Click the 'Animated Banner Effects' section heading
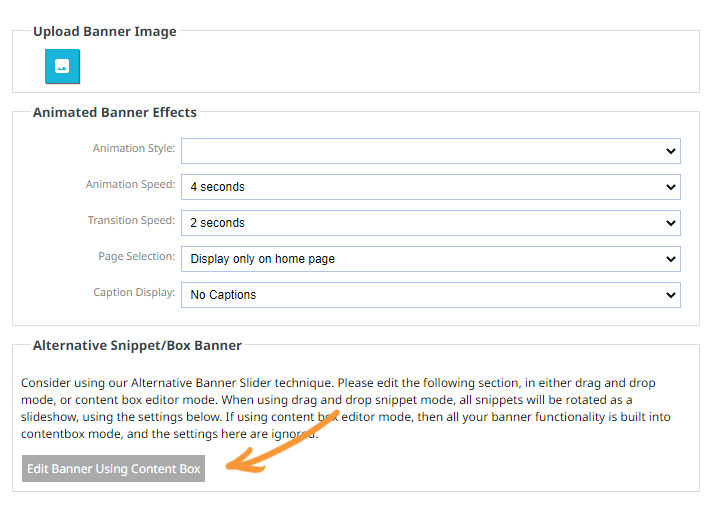Viewport: 711px width, 520px height. pos(115,113)
